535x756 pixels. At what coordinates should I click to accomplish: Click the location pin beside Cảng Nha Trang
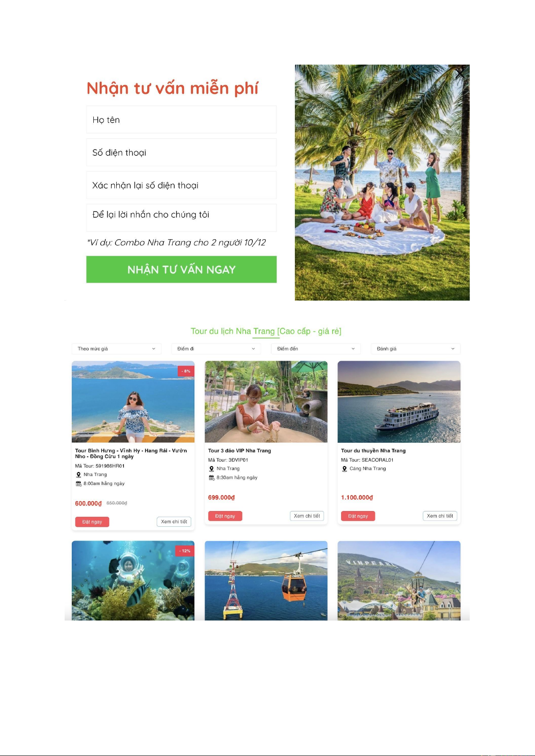[345, 469]
